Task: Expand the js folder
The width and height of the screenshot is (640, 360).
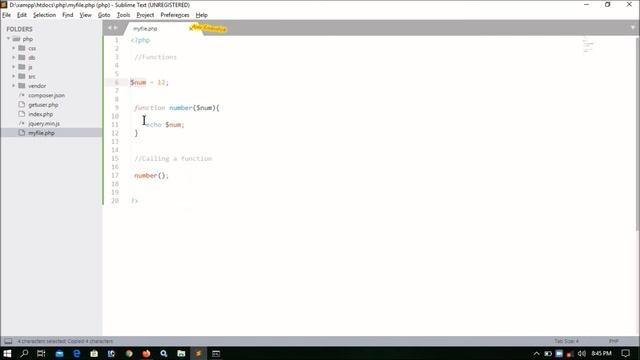Action: (x=13, y=67)
